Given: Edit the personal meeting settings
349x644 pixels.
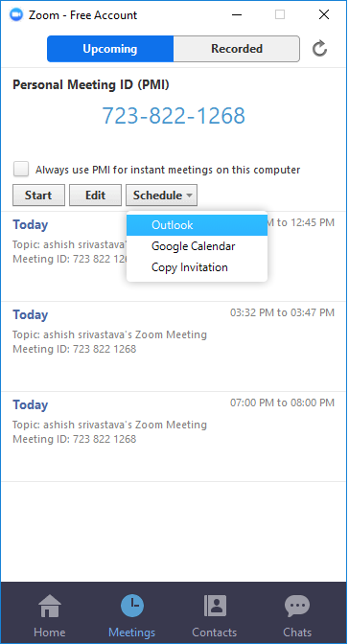Looking at the screenshot, I should tap(95, 195).
